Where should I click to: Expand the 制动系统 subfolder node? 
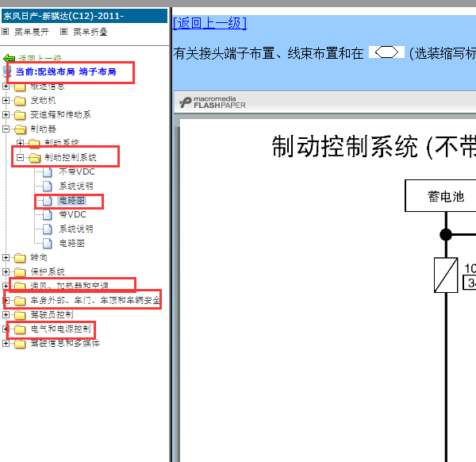20,143
